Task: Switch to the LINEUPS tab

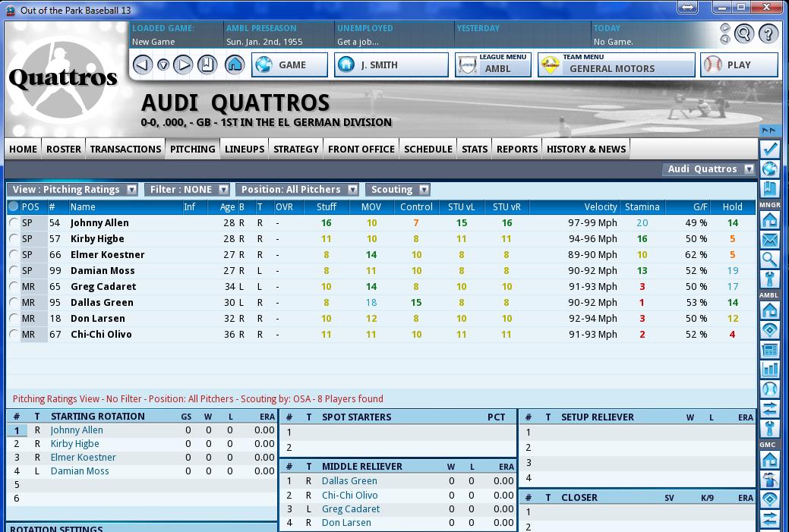Action: coord(245,149)
